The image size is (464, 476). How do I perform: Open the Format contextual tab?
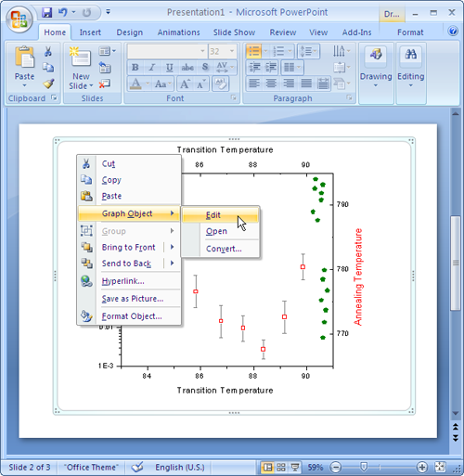click(410, 32)
